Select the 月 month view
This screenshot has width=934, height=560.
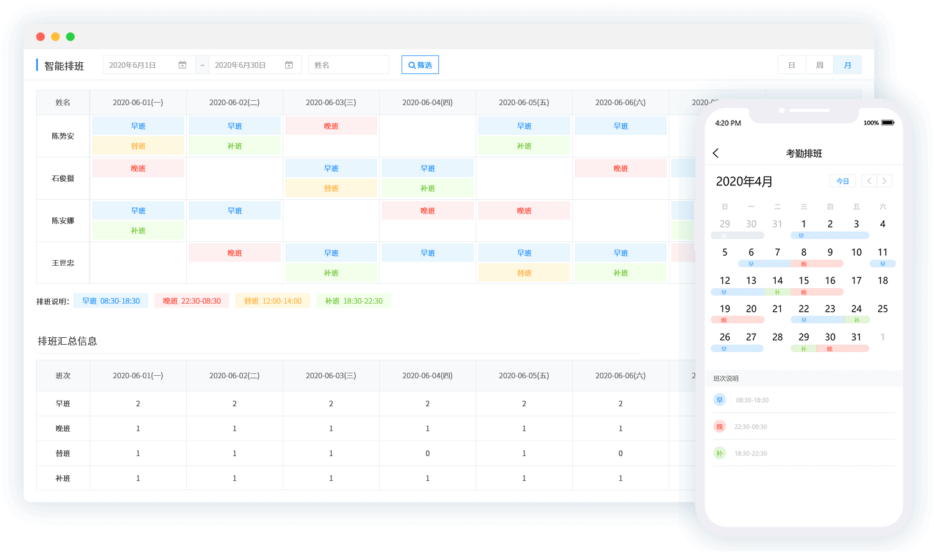847,65
